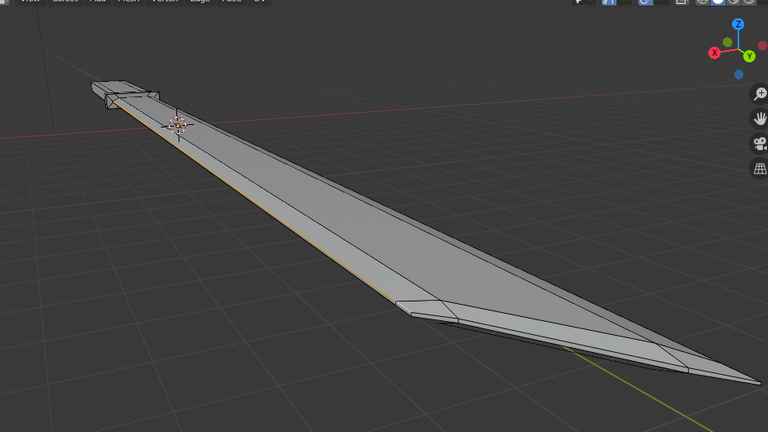Screen dimensions: 768x432
Task: Click the red X axis gizmo ball
Action: [x=715, y=52]
